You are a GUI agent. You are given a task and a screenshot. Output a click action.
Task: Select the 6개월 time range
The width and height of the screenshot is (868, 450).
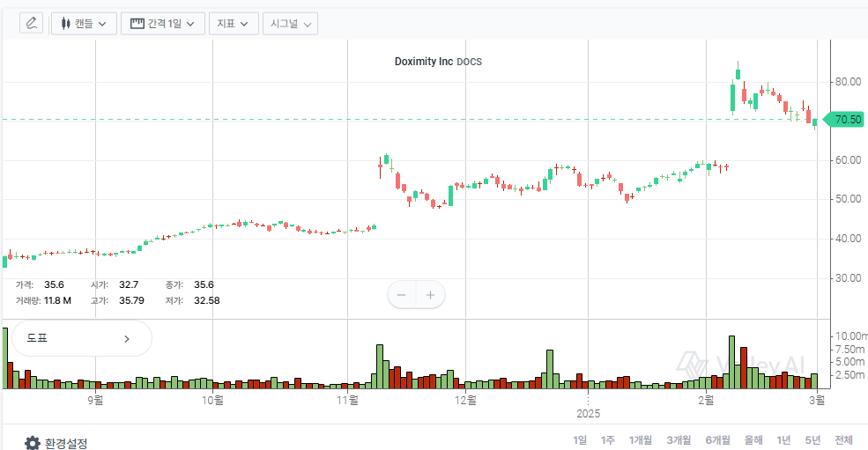point(717,440)
